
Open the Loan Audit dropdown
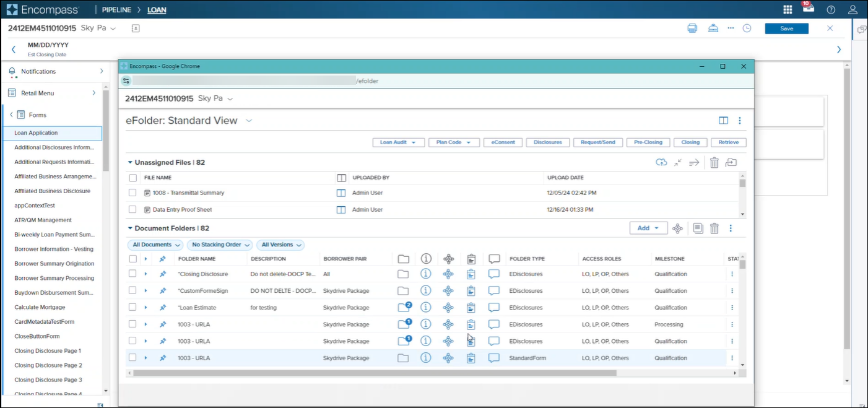(x=398, y=142)
